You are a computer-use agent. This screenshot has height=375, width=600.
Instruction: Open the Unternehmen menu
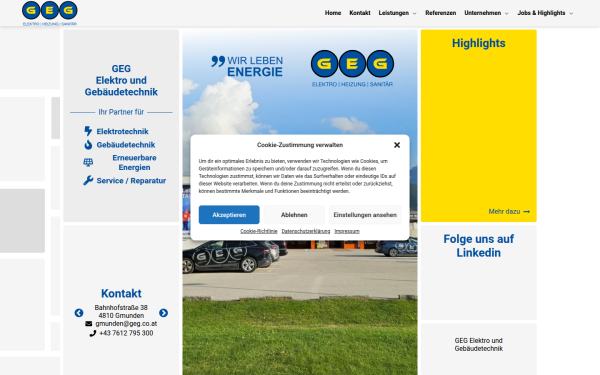pos(483,13)
